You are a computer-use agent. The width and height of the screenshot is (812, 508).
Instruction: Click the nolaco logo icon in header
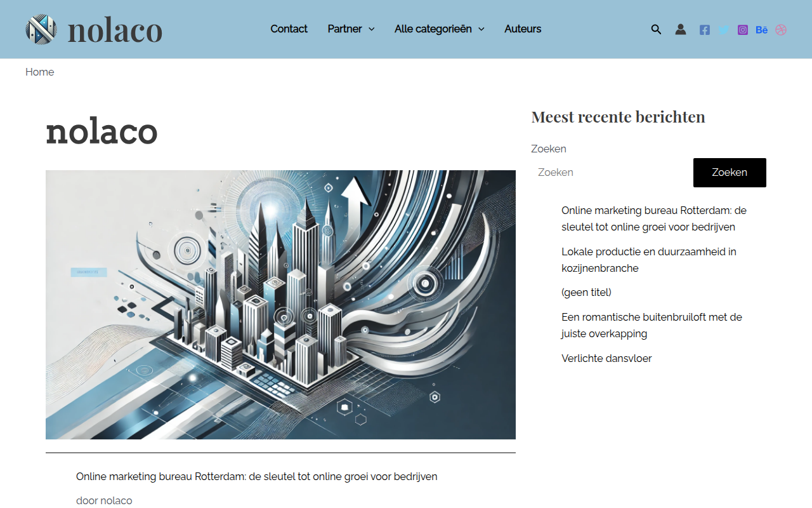(x=41, y=29)
